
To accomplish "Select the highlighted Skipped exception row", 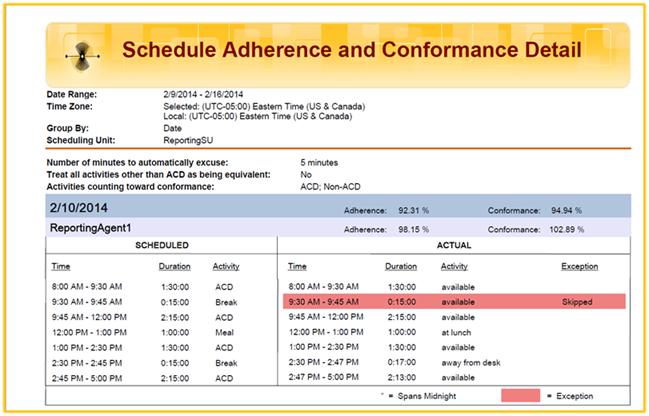I will coord(455,301).
